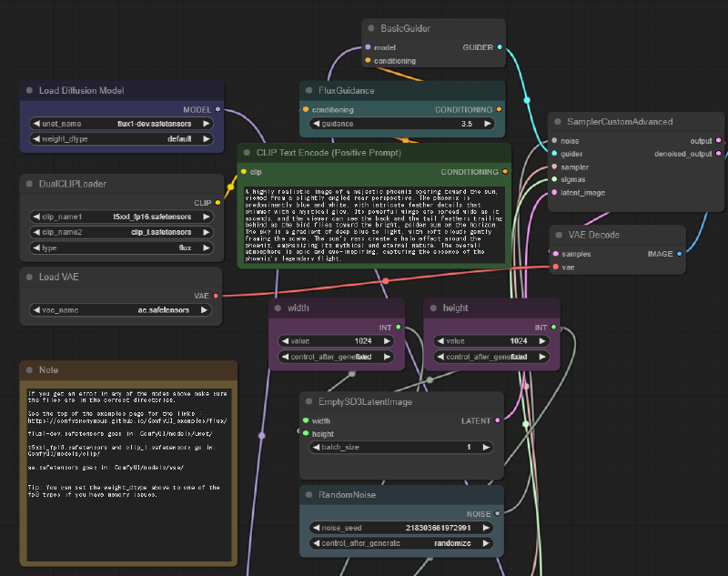Select the EmptySD3LatentImage node title
The image size is (728, 576).
[366, 402]
